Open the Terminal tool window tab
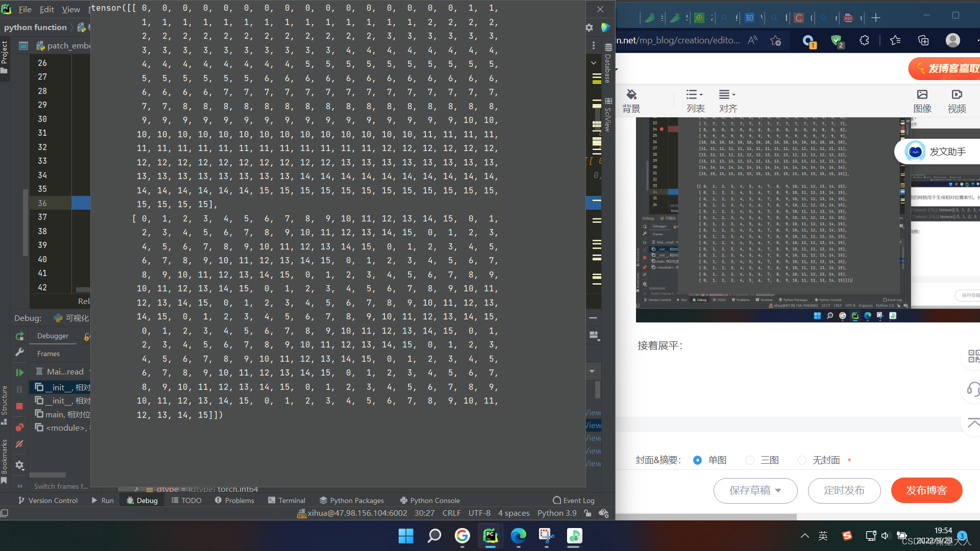Viewport: 980px width, 551px height. click(x=286, y=500)
